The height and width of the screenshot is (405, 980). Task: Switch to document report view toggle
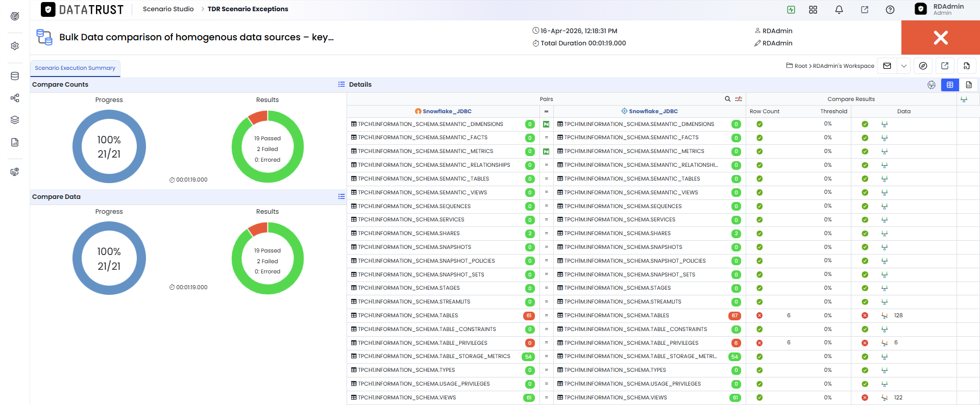(x=968, y=85)
